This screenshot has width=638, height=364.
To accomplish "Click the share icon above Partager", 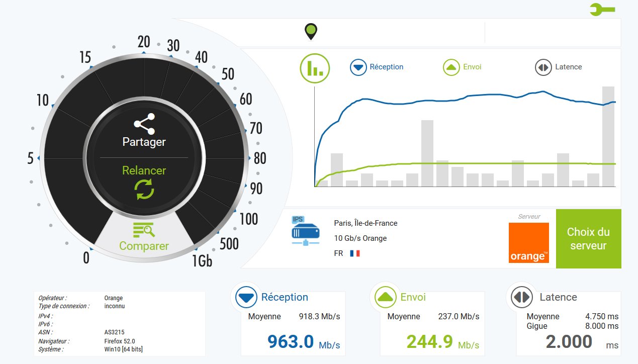I will [x=144, y=124].
